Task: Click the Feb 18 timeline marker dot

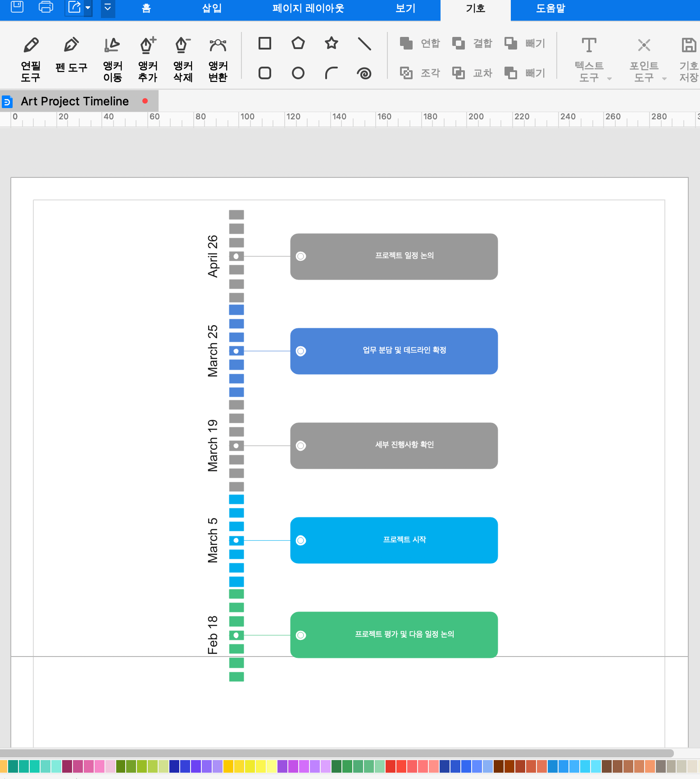Action: [x=236, y=635]
